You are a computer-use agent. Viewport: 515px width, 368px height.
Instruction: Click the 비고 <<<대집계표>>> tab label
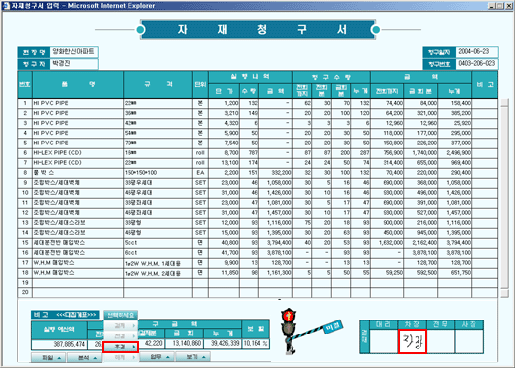tap(65, 315)
